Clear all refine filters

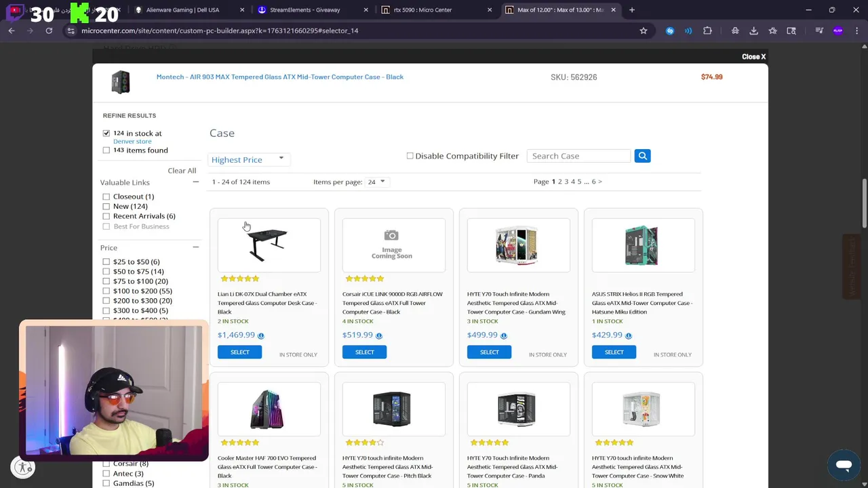(x=182, y=171)
